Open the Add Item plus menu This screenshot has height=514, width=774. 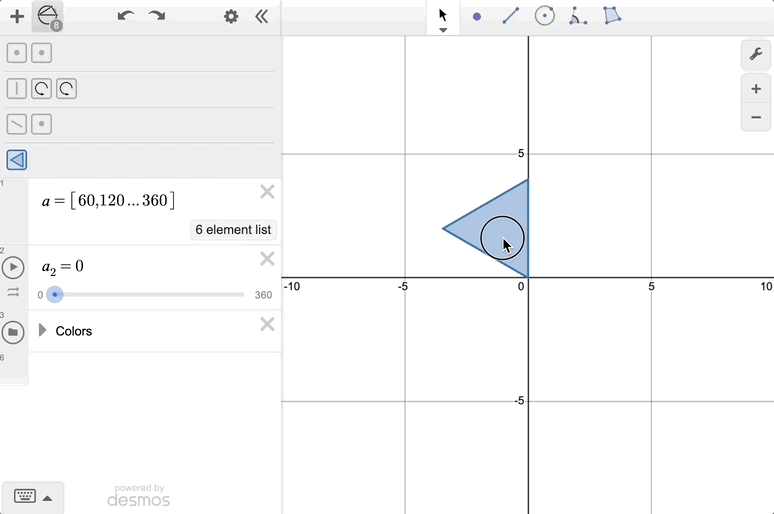click(x=17, y=16)
